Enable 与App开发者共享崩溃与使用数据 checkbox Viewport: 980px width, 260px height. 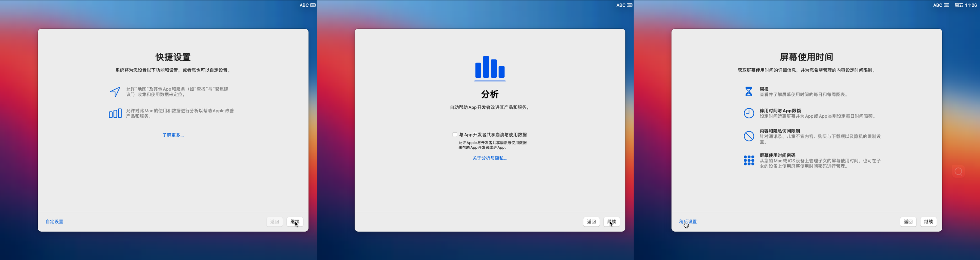coord(455,135)
